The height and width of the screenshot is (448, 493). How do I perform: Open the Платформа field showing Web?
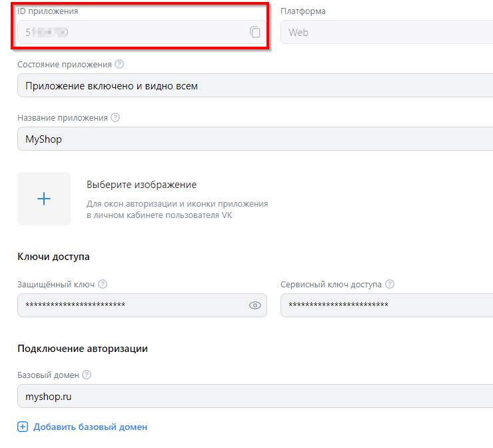pyautogui.click(x=386, y=32)
